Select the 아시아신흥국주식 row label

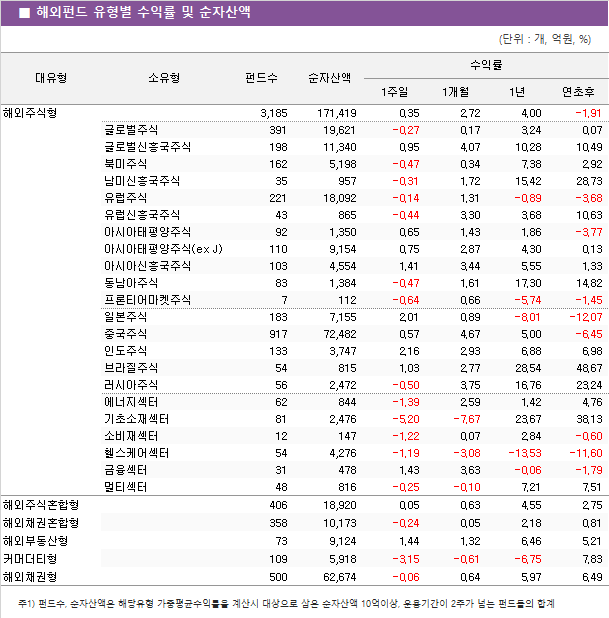[x=147, y=266]
